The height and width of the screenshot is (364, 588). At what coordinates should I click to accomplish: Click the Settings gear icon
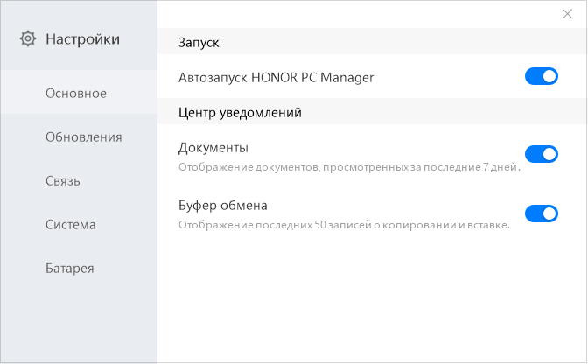point(28,38)
